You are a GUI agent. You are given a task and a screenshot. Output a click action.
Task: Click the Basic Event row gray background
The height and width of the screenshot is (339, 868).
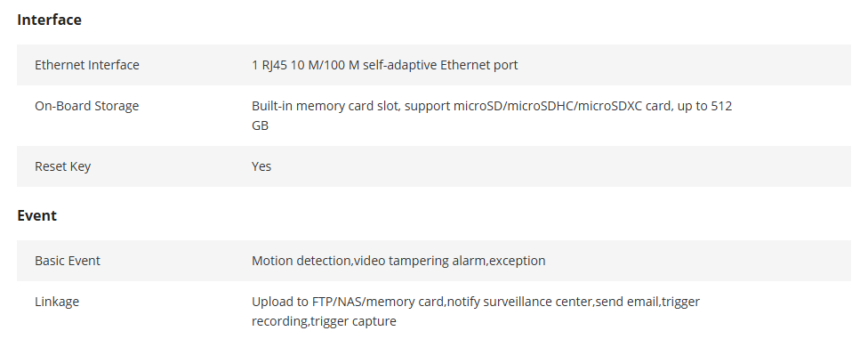tap(434, 261)
